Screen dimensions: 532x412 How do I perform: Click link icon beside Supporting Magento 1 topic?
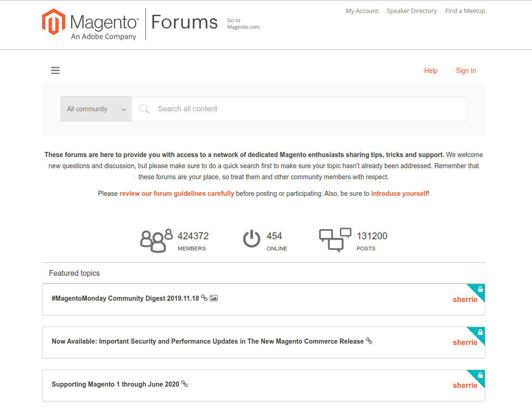click(185, 383)
